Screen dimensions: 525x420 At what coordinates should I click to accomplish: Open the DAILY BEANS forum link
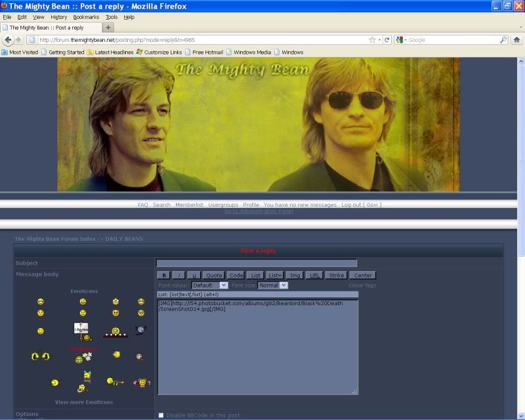coord(124,239)
